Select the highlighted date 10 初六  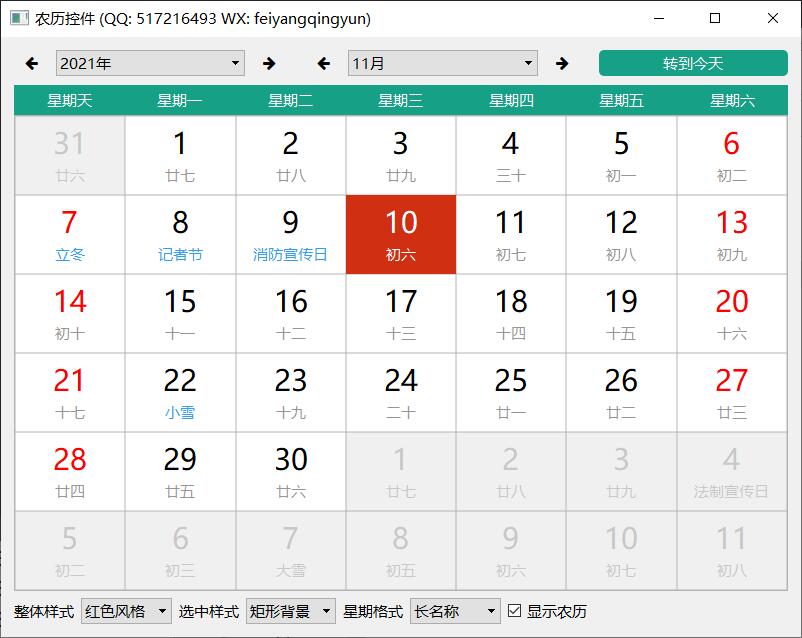coord(401,234)
